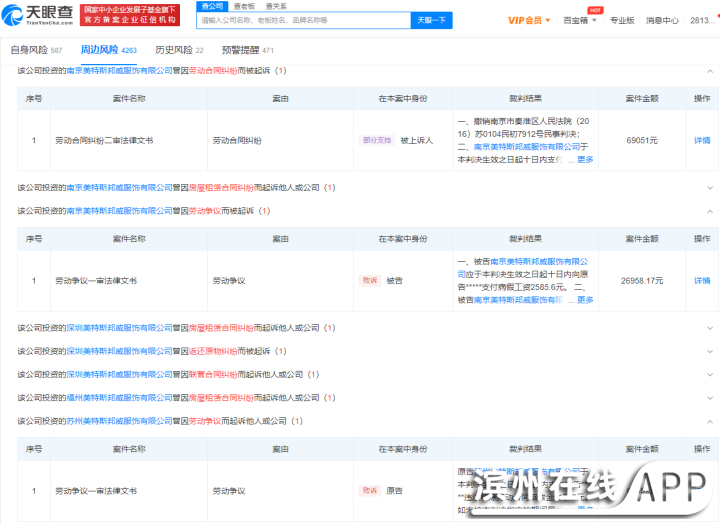
Task: Select the 查老板 search tab
Action: (244, 6)
